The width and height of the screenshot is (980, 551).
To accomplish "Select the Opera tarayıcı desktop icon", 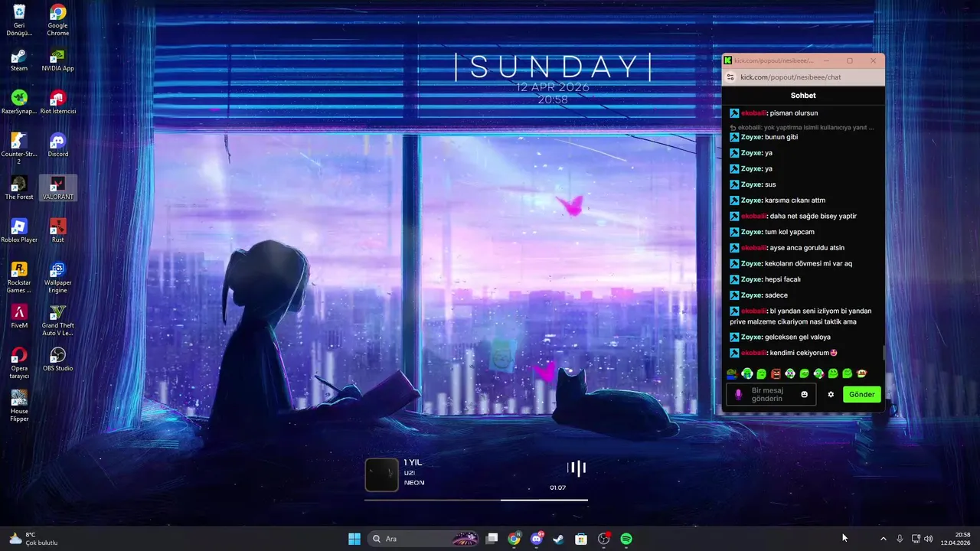I will 19,363.
